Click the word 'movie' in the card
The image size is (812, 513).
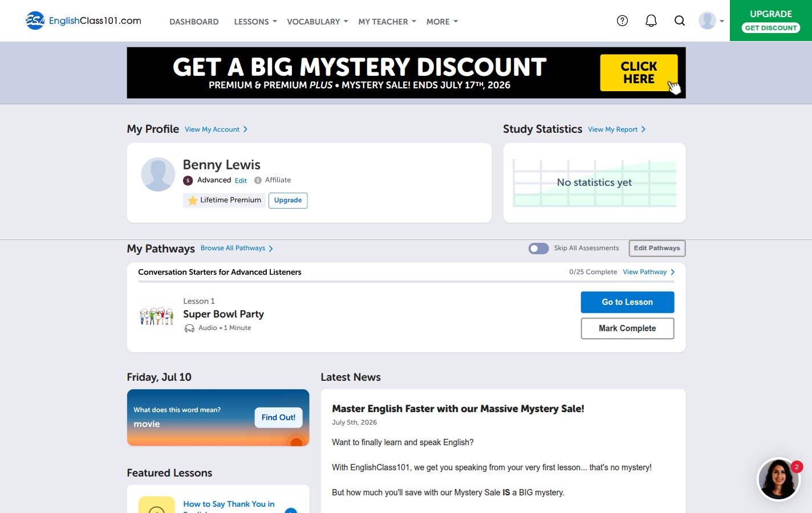[147, 424]
